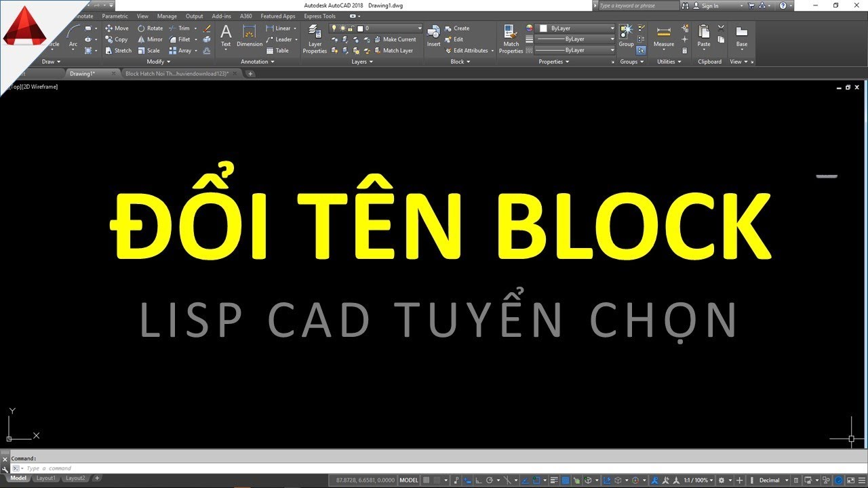868x488 pixels.
Task: Click the Dimension tool
Action: pyautogui.click(x=250, y=37)
